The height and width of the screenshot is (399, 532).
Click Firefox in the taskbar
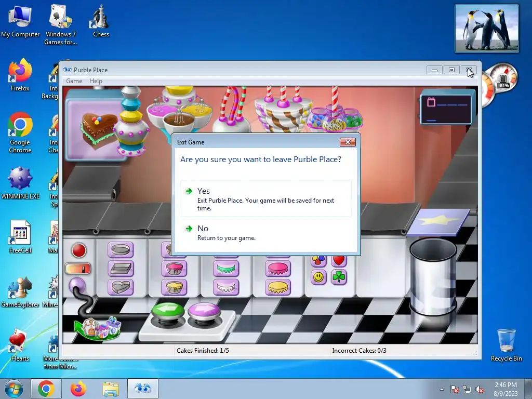[x=78, y=389]
